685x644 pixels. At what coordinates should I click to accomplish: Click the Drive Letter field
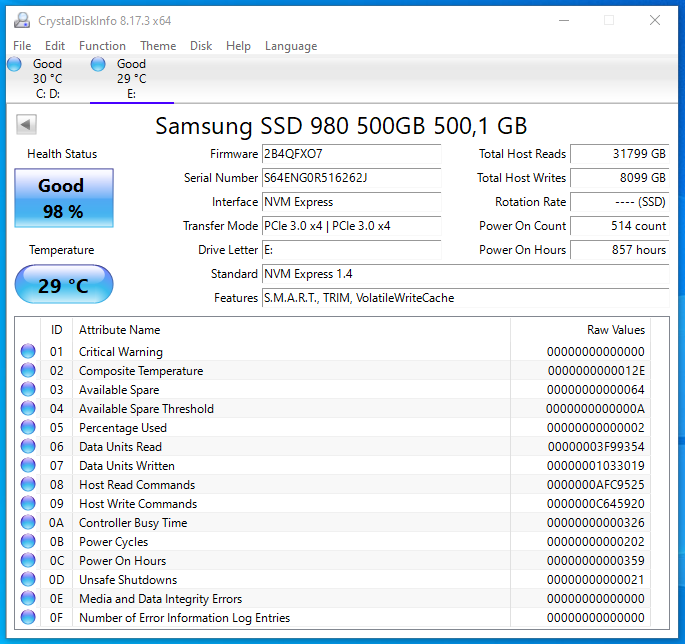click(352, 250)
